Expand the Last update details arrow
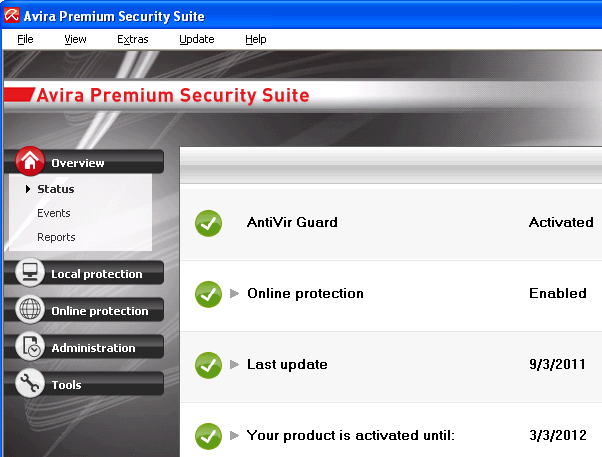Image resolution: width=602 pixels, height=457 pixels. 234,364
